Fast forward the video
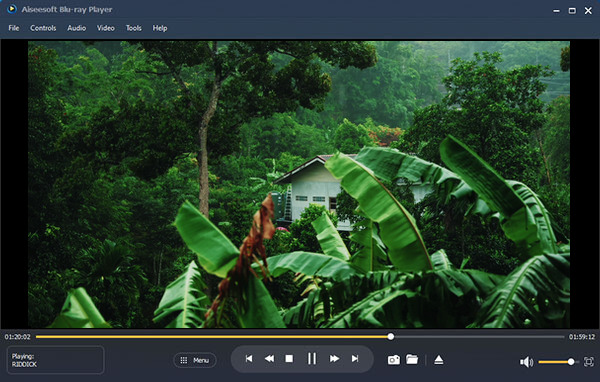The height and width of the screenshot is (382, 600). pos(334,359)
